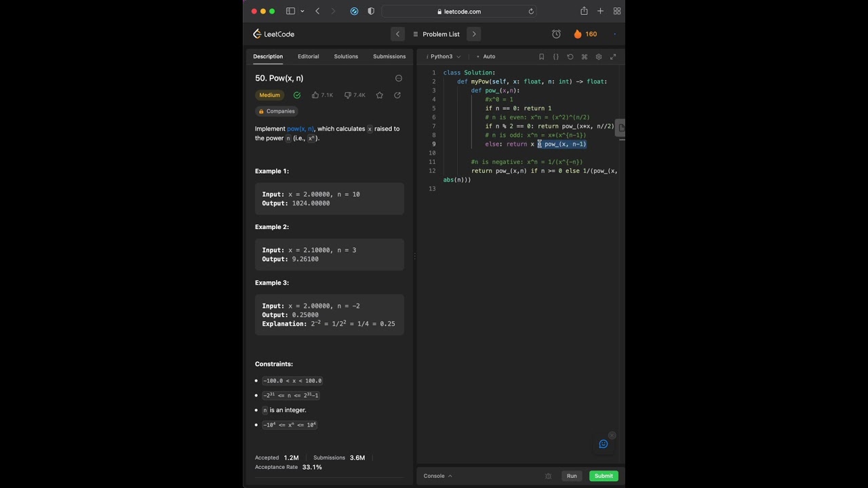This screenshot has width=868, height=488.
Task: Click the Safari share icon
Action: [x=584, y=11]
